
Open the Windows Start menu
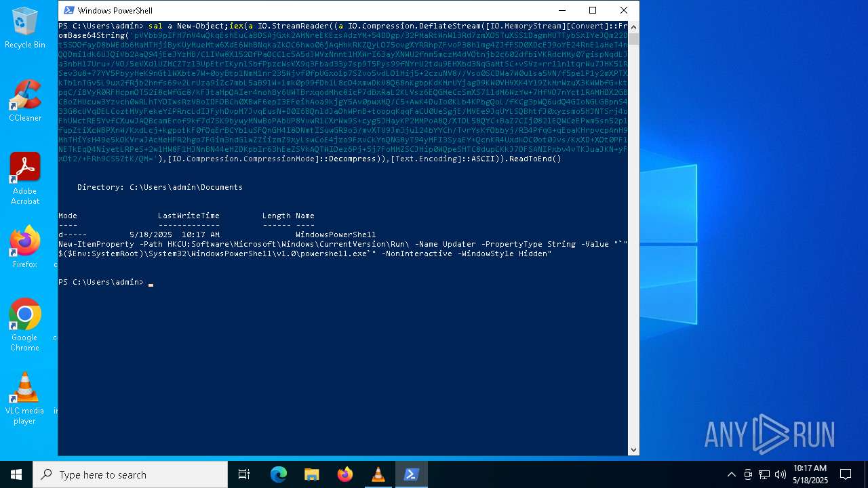pyautogui.click(x=16, y=474)
